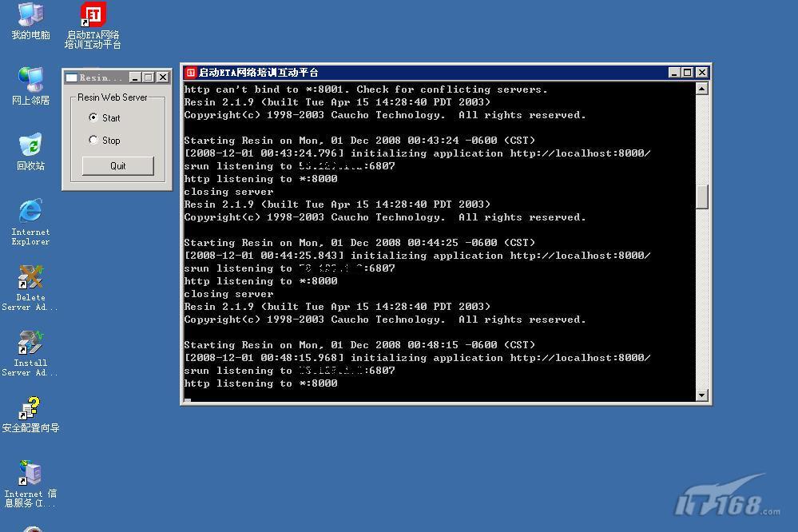The height and width of the screenshot is (532, 798).
Task: Select the Install Server Ad... shortcut
Action: pos(30,343)
